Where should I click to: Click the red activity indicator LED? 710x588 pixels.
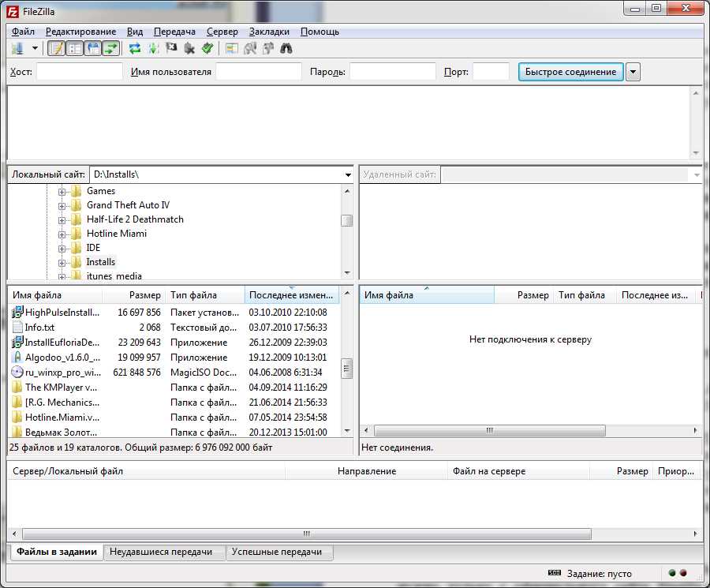click(x=683, y=574)
